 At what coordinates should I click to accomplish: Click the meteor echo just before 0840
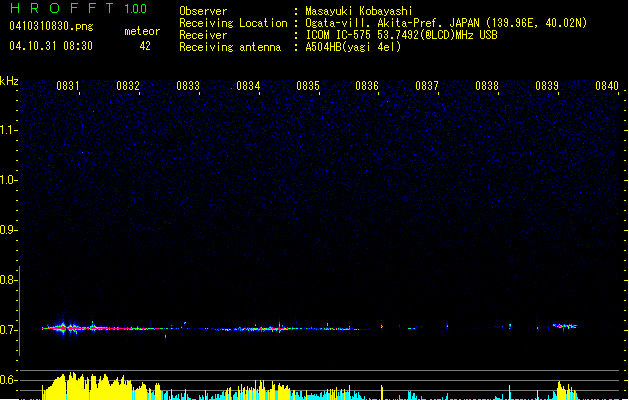565,326
